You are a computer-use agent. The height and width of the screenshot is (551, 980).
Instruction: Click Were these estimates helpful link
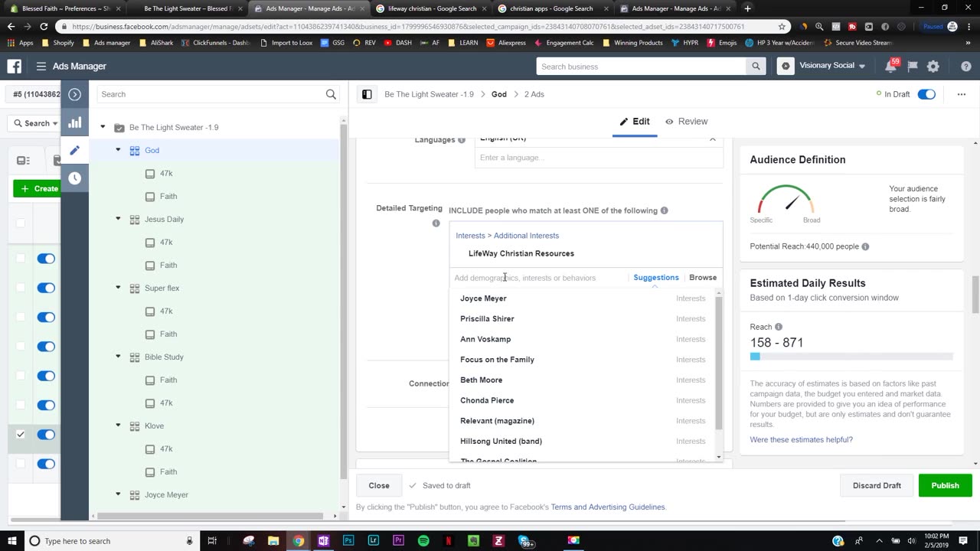[801, 439]
